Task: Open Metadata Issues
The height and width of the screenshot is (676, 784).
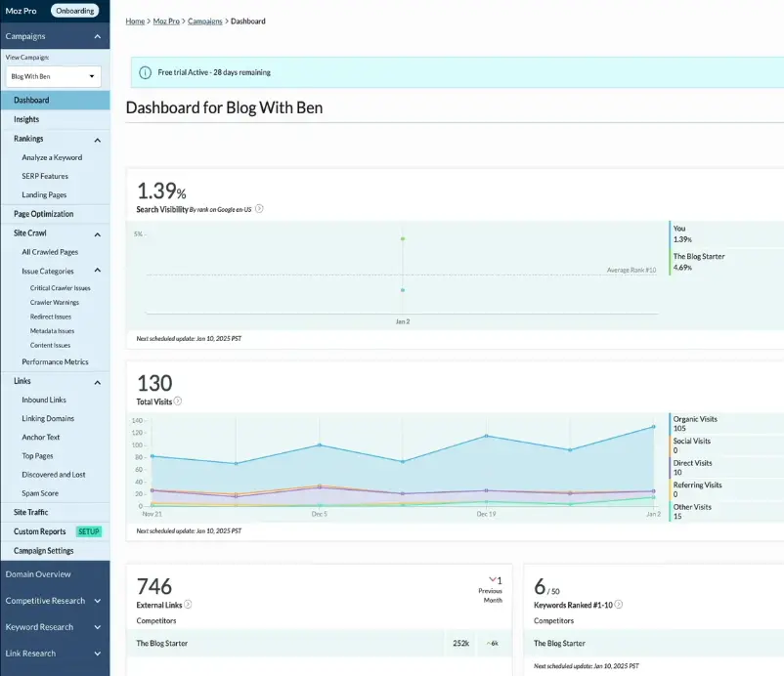Action: coord(52,331)
